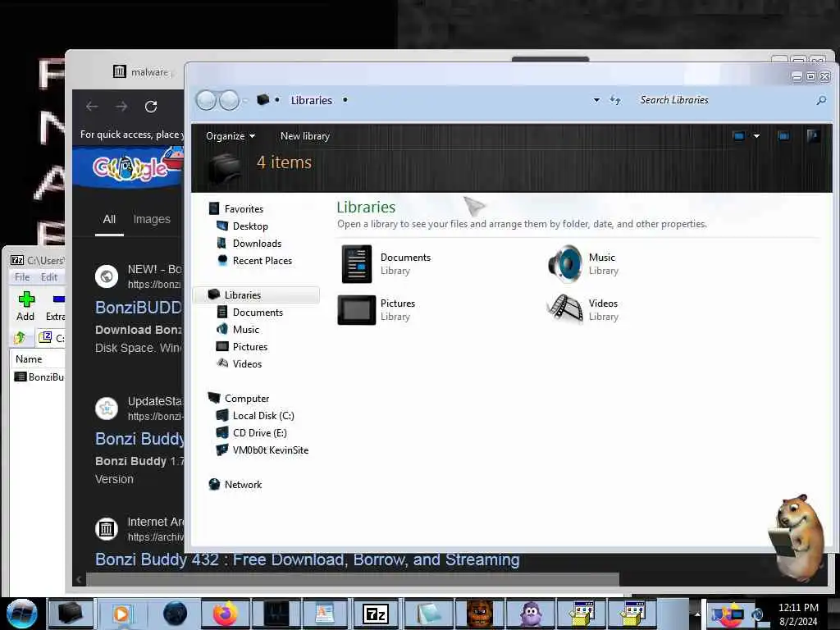Open address bar history dropdown arrow
Screen dimensions: 840x630
596,100
